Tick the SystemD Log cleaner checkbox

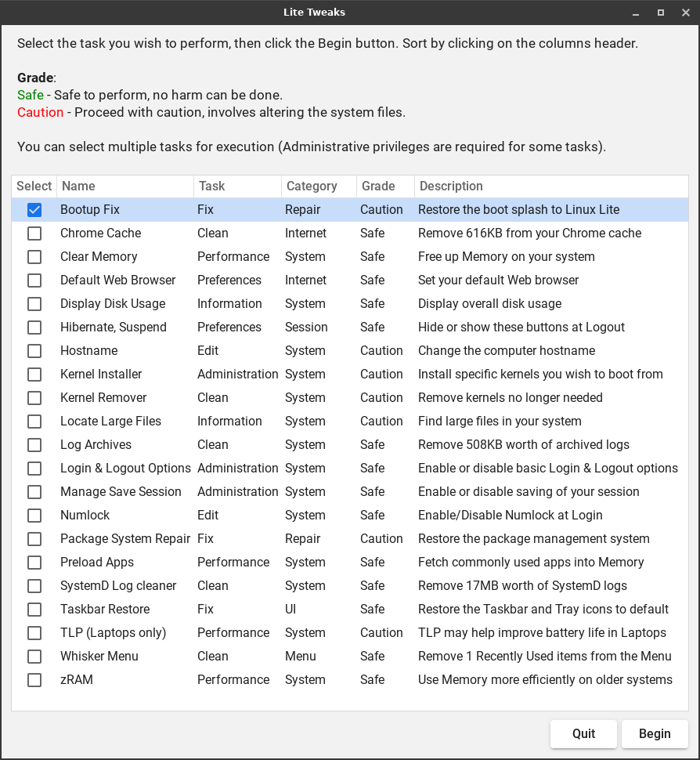click(x=34, y=586)
